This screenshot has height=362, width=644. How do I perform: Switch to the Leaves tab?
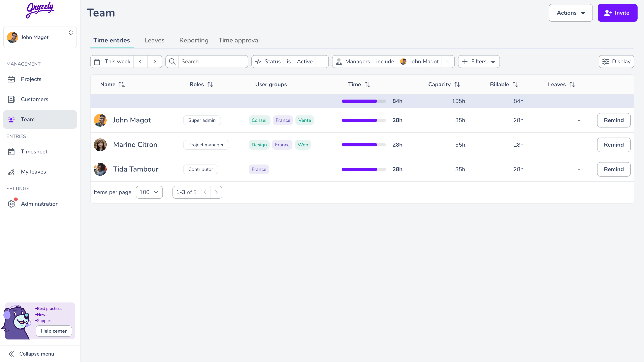coord(154,40)
